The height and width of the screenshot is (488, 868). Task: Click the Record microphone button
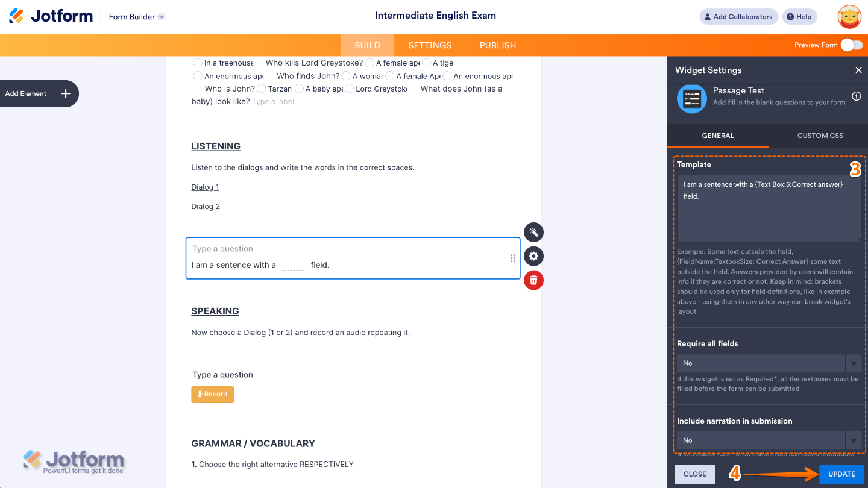click(212, 394)
